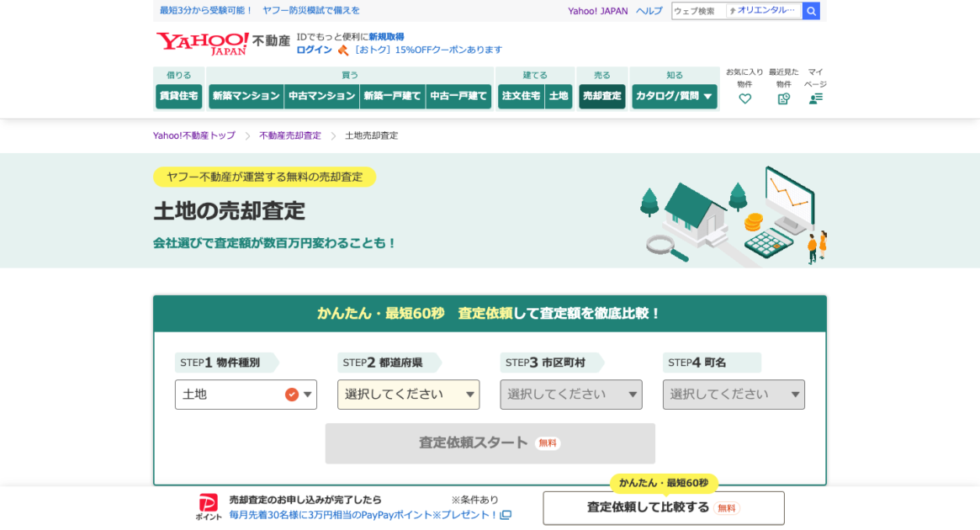Click Yahoo!不動産トップ breadcrumb
This screenshot has height=530, width=980.
[194, 135]
